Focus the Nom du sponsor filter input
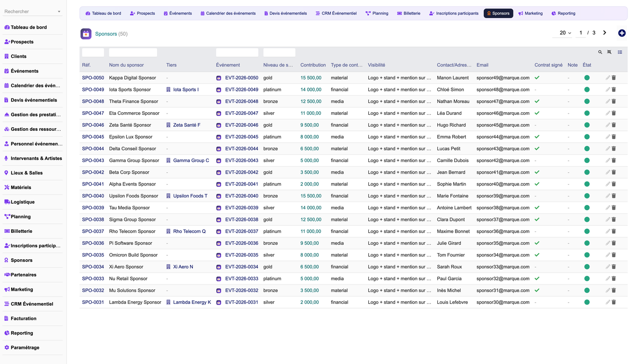639x364 pixels. 133,53
